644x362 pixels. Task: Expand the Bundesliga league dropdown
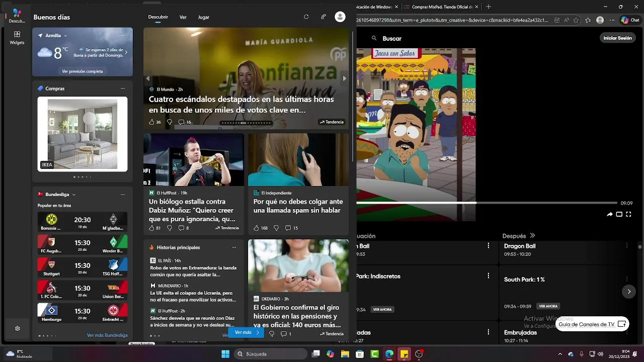tap(74, 195)
